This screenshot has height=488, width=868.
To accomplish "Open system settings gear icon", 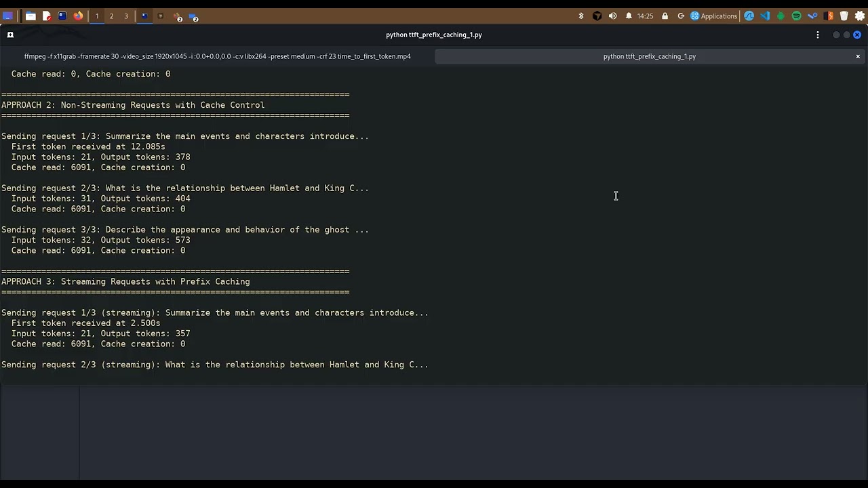I will 860,16.
